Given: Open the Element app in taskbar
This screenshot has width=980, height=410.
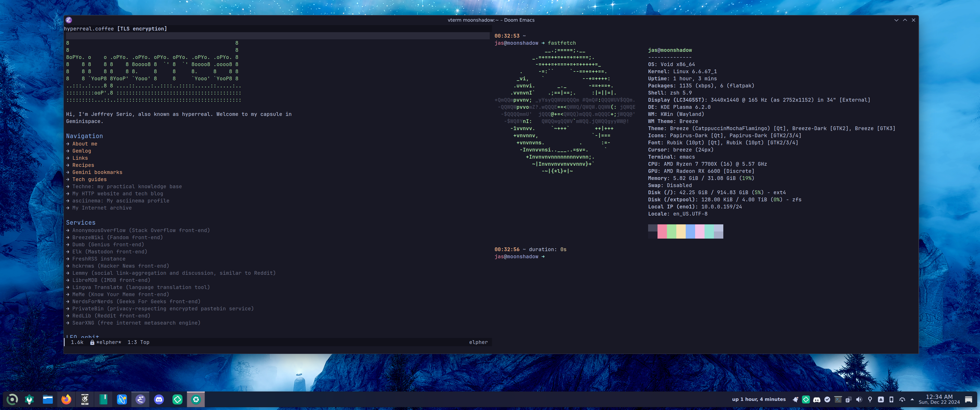Looking at the screenshot, I should tap(177, 399).
